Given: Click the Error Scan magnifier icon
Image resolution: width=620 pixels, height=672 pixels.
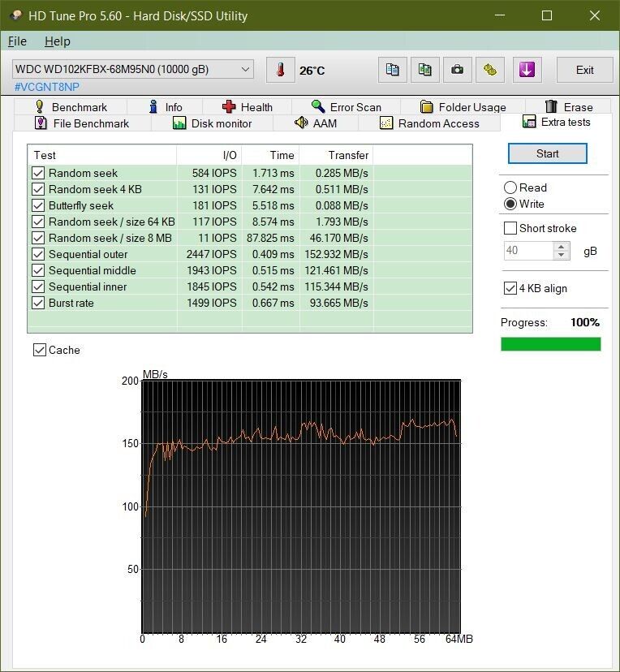Looking at the screenshot, I should [x=318, y=106].
